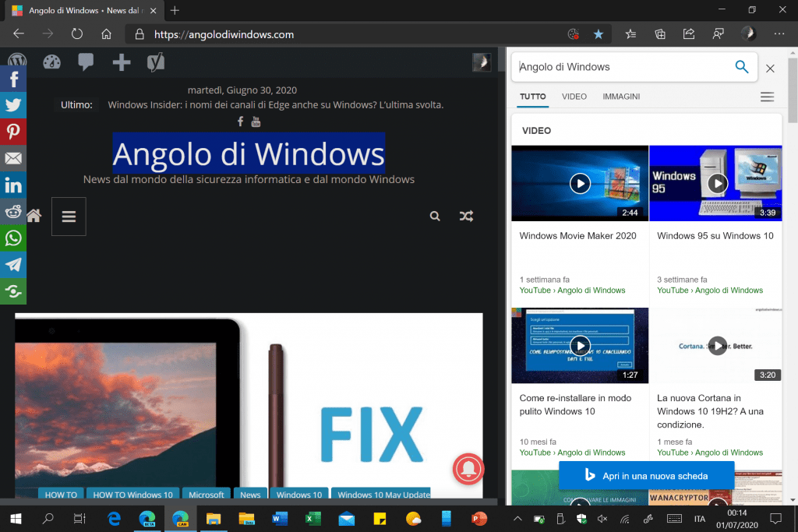Open Edge settings and more menu
The width and height of the screenshot is (798, 532).
click(779, 34)
